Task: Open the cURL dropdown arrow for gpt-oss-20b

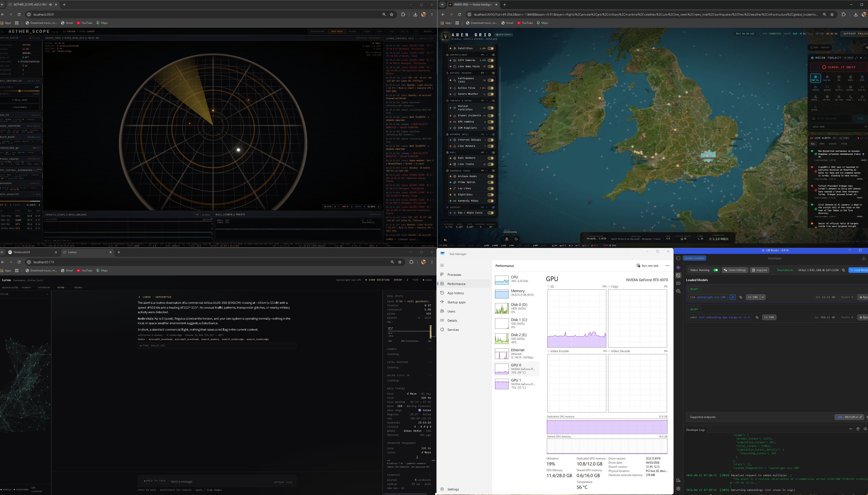Action: (763, 297)
